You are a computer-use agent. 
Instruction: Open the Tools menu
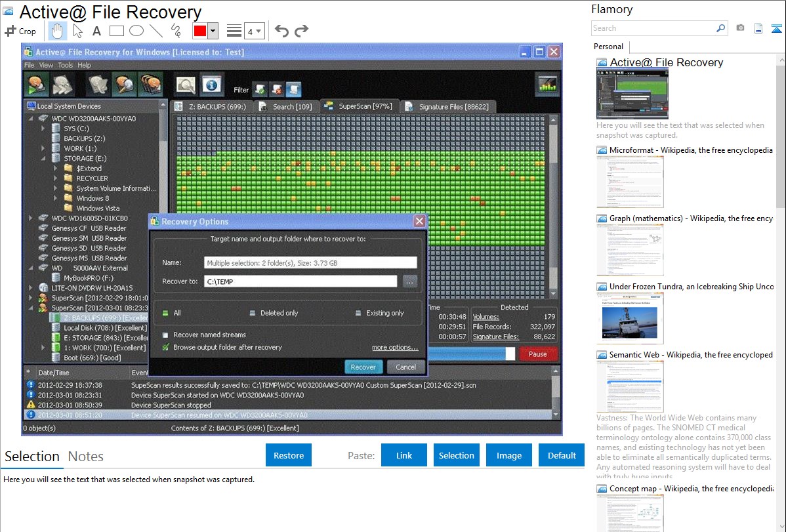point(65,65)
